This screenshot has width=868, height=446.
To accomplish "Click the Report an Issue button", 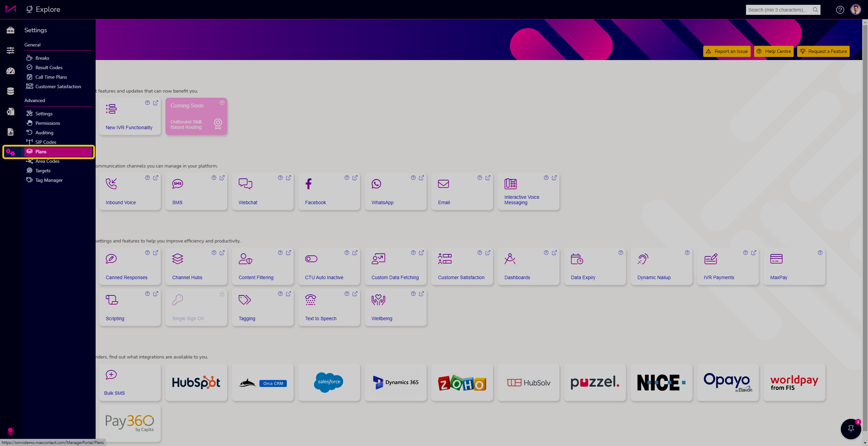I will (x=727, y=51).
